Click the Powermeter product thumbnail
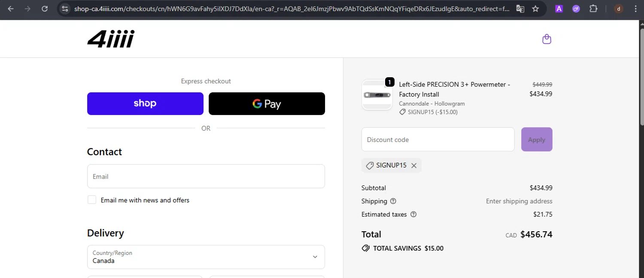 (377, 95)
